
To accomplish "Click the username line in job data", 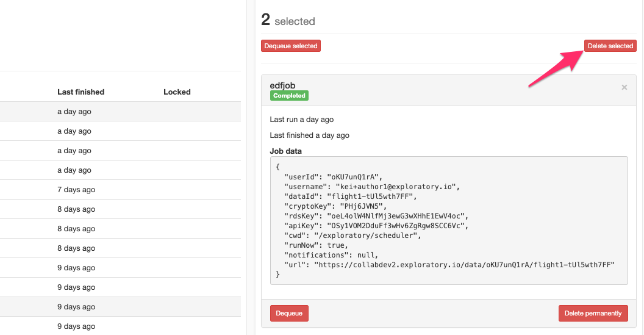I will click(x=372, y=187).
